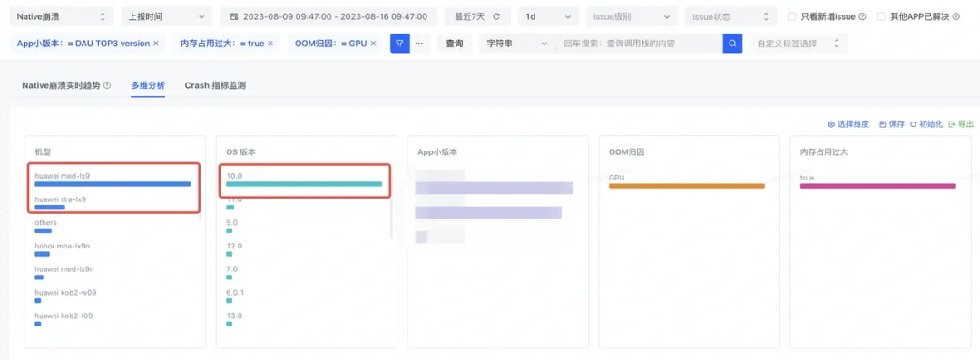The image size is (980, 360).
Task: Click help icon next to 其他APP已解决
Action: pyautogui.click(x=956, y=16)
